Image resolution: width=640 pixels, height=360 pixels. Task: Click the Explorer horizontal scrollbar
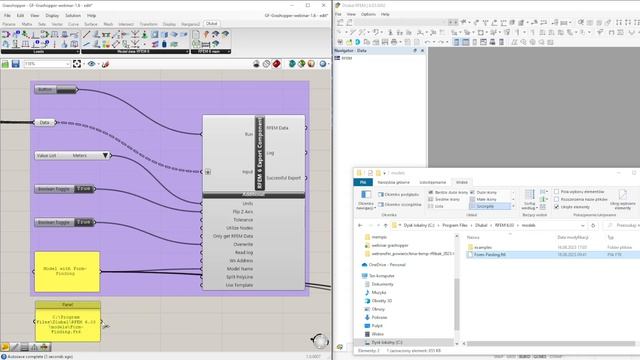point(551,343)
